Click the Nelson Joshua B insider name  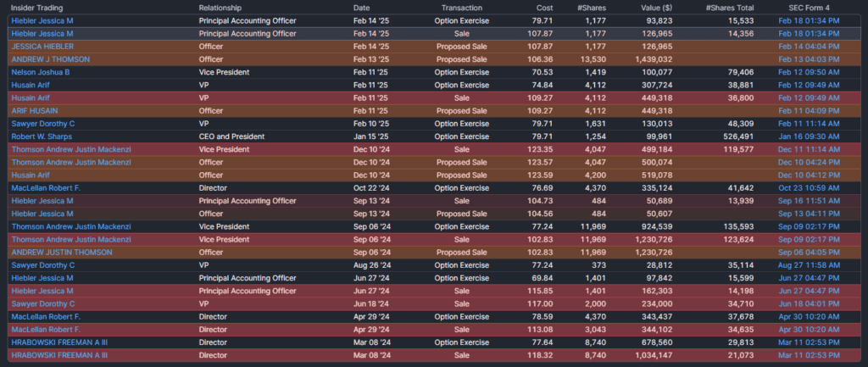40,72
